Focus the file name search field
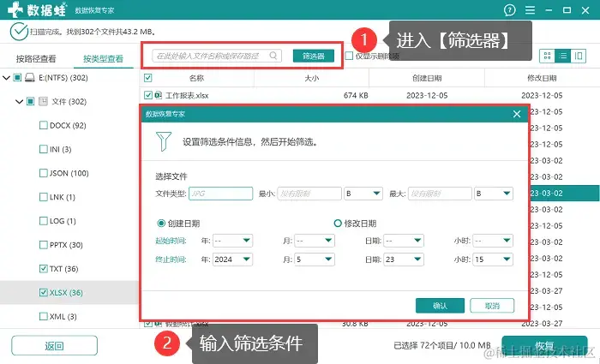Image resolution: width=600 pixels, height=364 pixels. 217,56
